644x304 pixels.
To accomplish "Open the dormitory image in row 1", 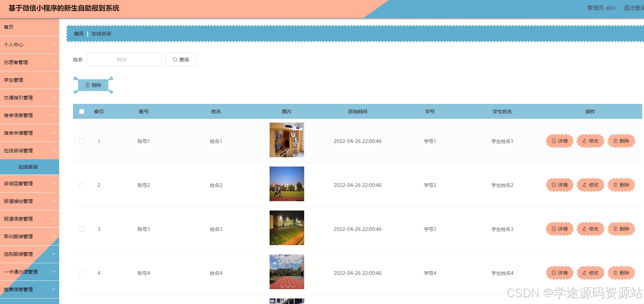I will pyautogui.click(x=287, y=140).
